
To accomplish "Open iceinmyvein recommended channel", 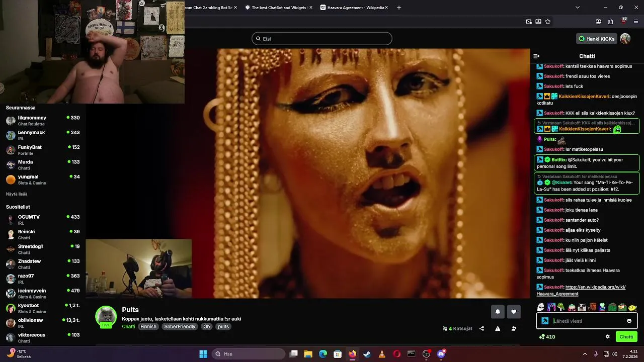I will point(43,294).
